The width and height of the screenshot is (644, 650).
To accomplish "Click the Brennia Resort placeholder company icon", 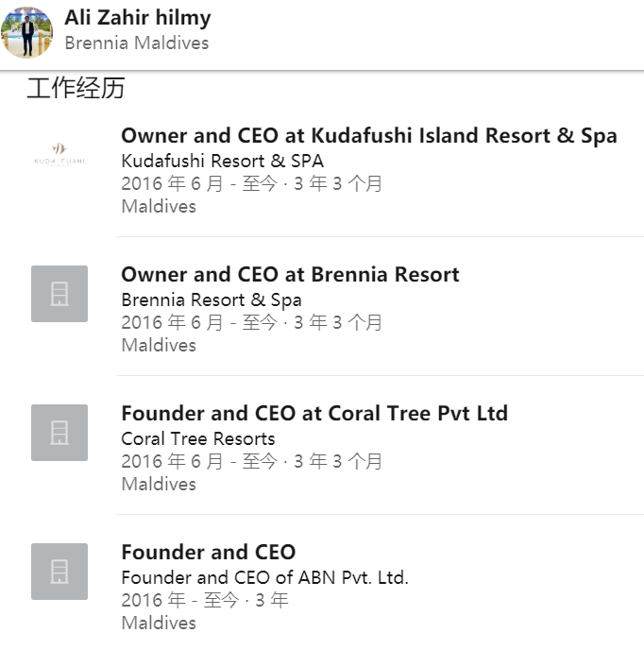I will (x=59, y=294).
